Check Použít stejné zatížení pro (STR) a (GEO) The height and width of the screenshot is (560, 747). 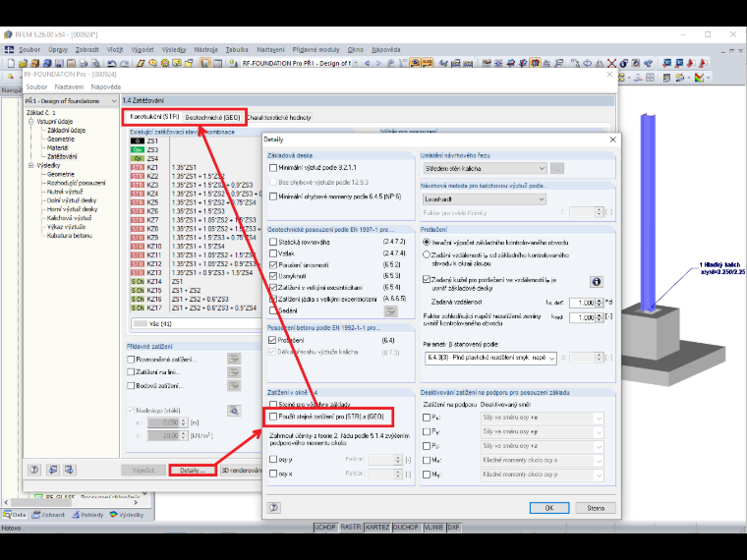point(273,417)
